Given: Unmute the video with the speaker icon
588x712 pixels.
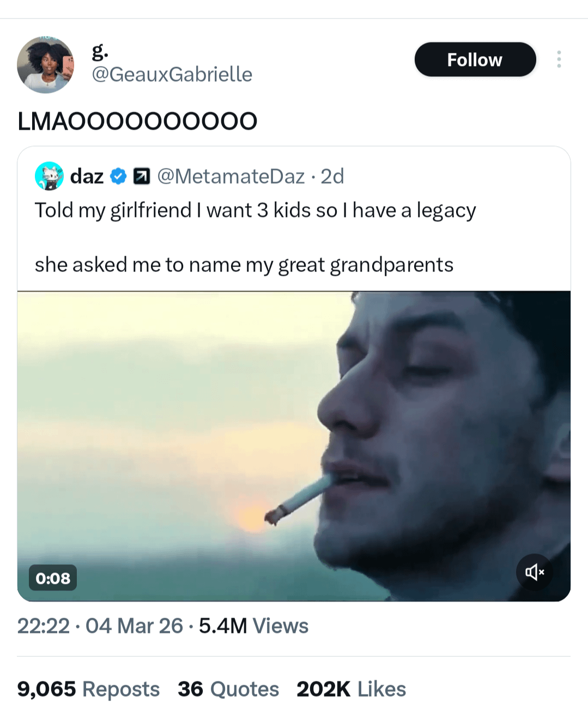Looking at the screenshot, I should coord(534,572).
